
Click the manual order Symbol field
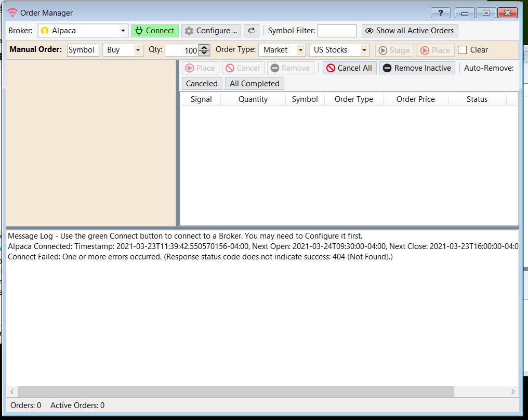83,50
